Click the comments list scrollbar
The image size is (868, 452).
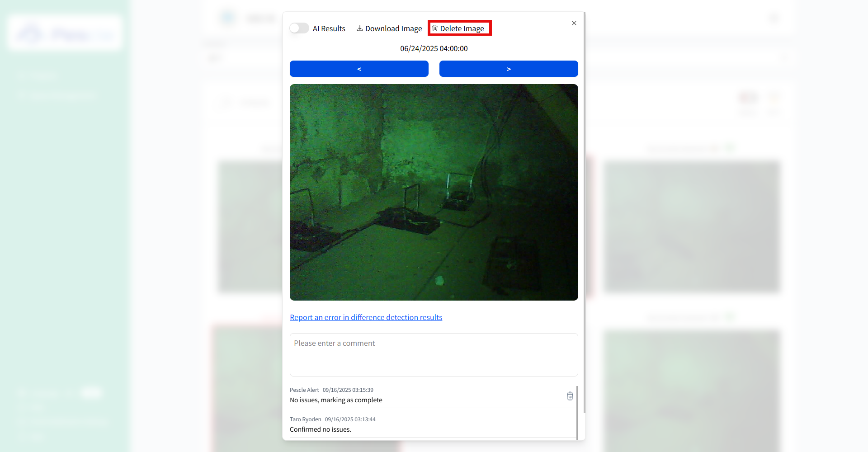click(577, 411)
